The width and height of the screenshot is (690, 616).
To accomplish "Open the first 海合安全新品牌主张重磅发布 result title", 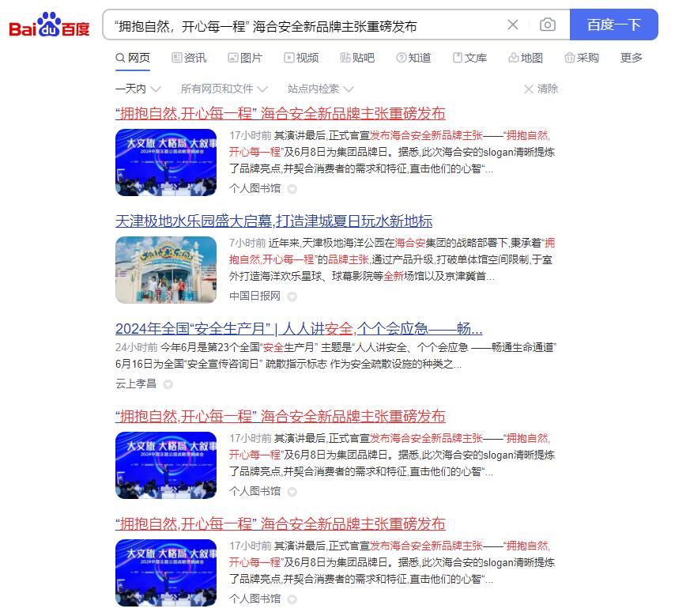I will pyautogui.click(x=281, y=114).
